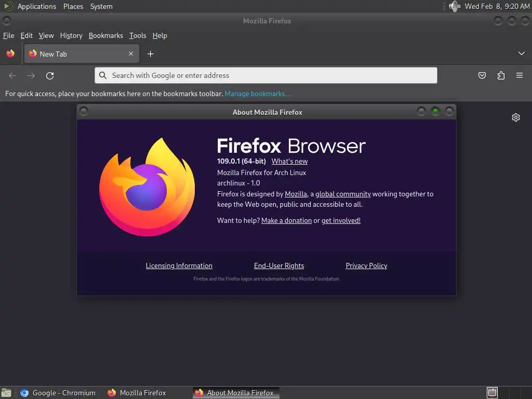Click the volume speaker icon in top panel
Viewport: 532px width, 399px height.
tap(455, 6)
